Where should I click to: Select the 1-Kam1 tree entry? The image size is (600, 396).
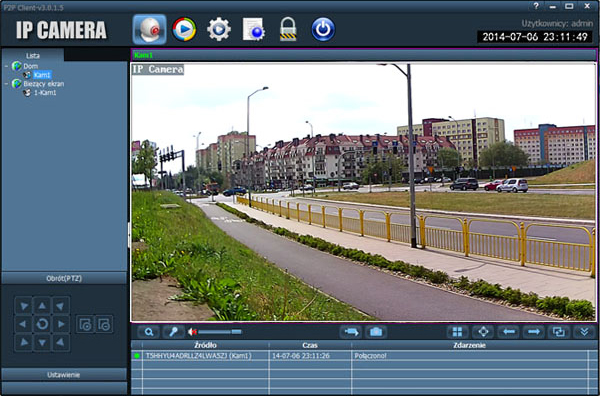(x=45, y=93)
